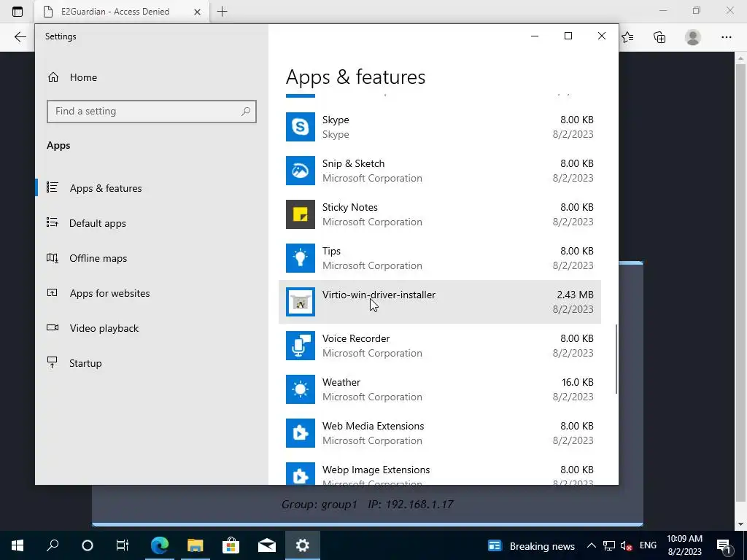Open Edge Settings and more menu
747x560 pixels.
726,37
